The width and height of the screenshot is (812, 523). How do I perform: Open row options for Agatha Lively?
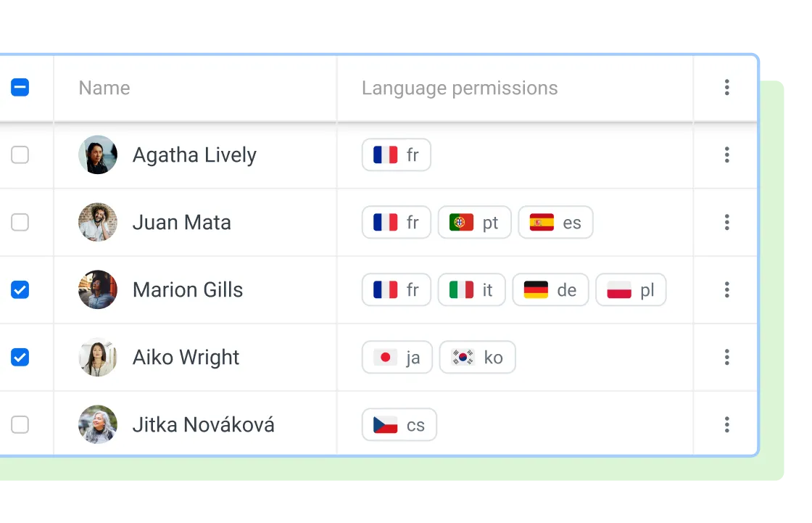pyautogui.click(x=726, y=155)
